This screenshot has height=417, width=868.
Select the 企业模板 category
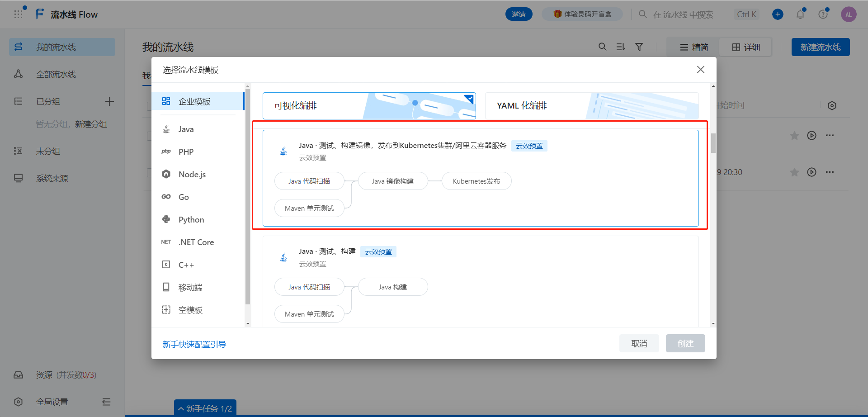198,101
